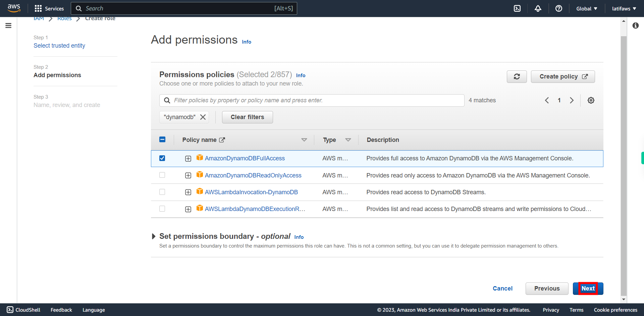This screenshot has height=316, width=644.
Task: Uncheck AmazonDynamoDBFullAccess policy
Action: pyautogui.click(x=162, y=158)
